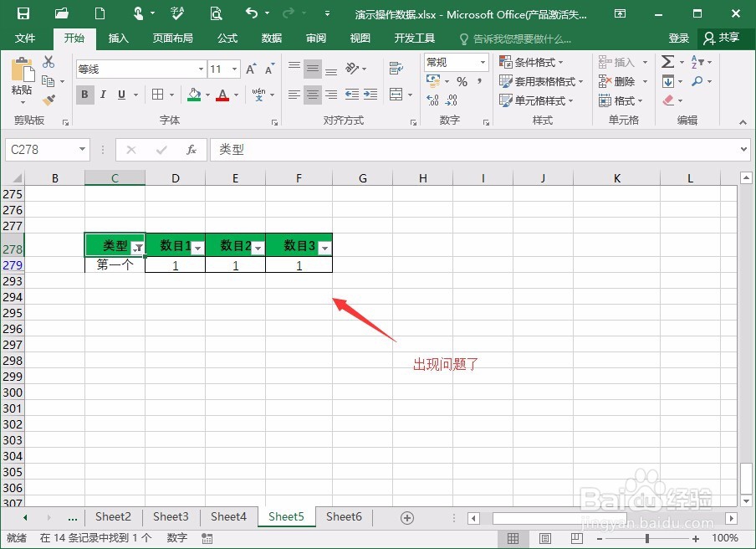This screenshot has height=549, width=756.
Task: Click the Insert Function fx icon
Action: (x=192, y=150)
